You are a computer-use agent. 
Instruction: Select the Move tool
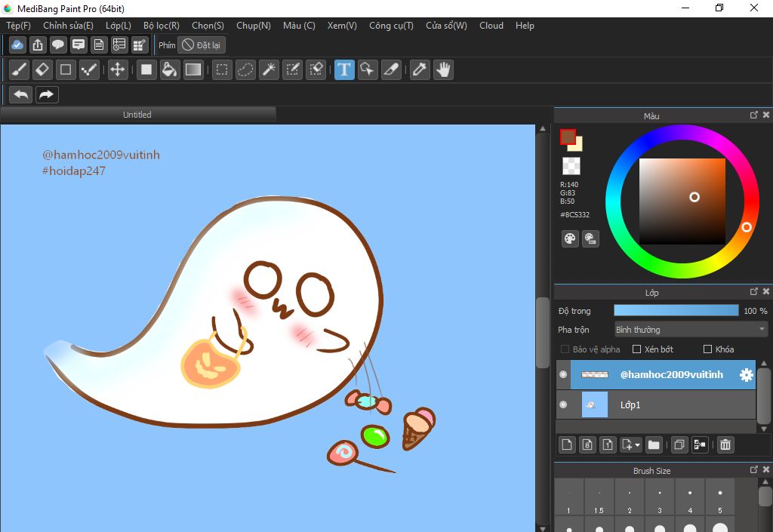click(117, 69)
